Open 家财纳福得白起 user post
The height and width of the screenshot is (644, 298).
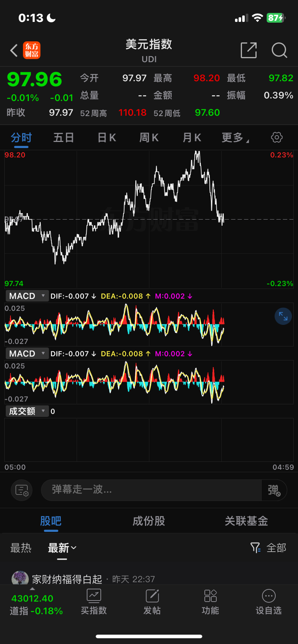[x=67, y=579]
